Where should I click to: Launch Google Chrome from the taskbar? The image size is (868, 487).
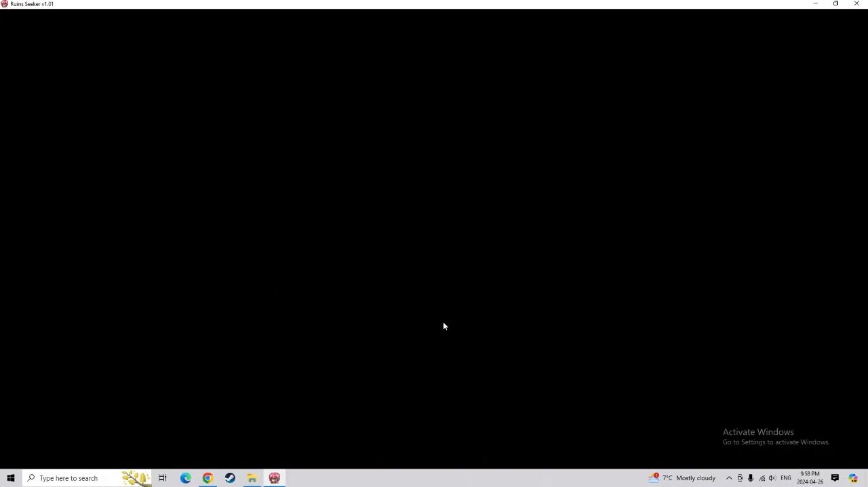(208, 478)
